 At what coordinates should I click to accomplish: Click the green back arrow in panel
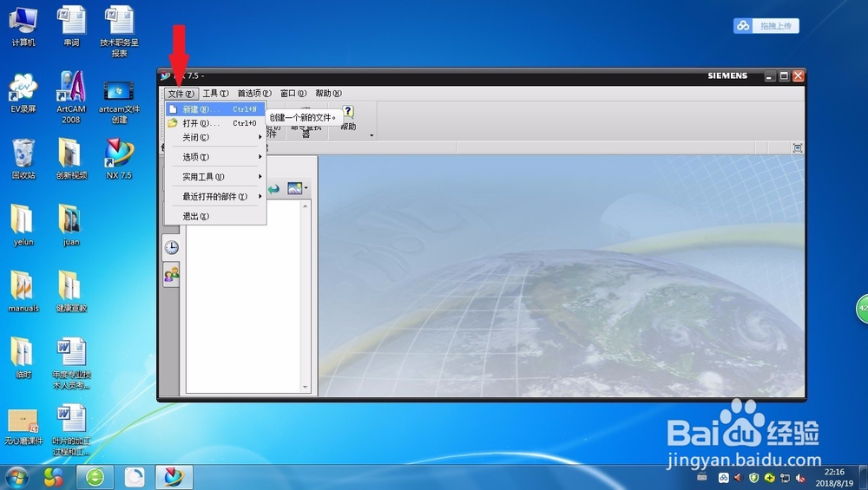[x=273, y=189]
